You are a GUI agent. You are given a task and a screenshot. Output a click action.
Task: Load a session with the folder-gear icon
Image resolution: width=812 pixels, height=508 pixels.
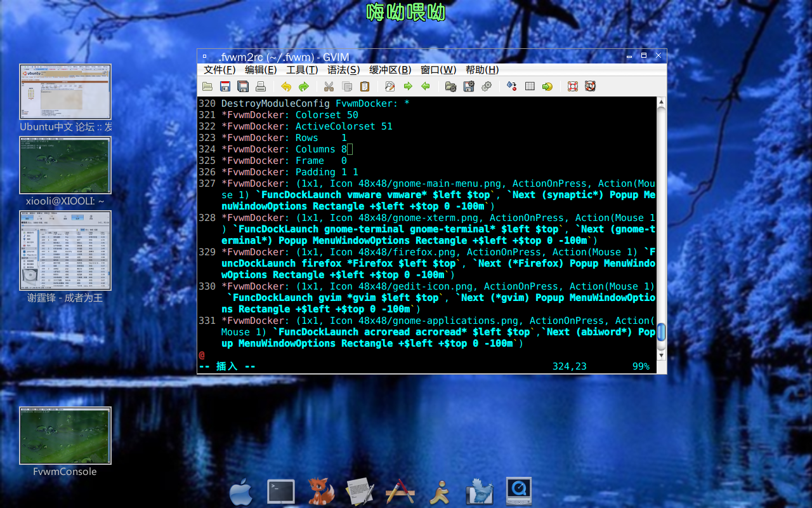[451, 86]
